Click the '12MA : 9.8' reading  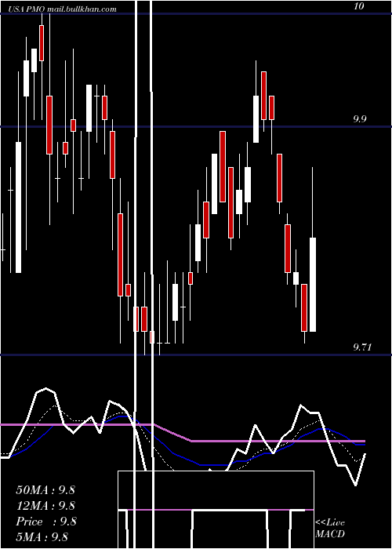pos(45,505)
